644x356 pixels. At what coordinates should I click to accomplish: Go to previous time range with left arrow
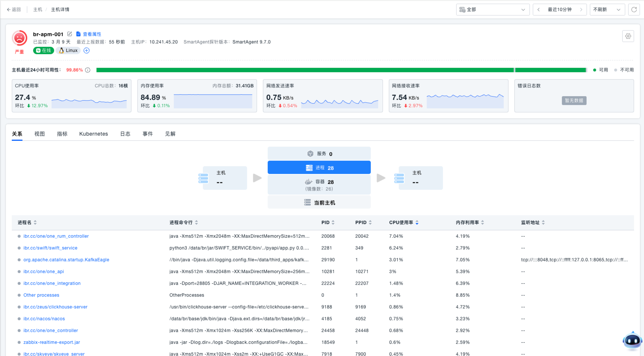[x=539, y=10]
